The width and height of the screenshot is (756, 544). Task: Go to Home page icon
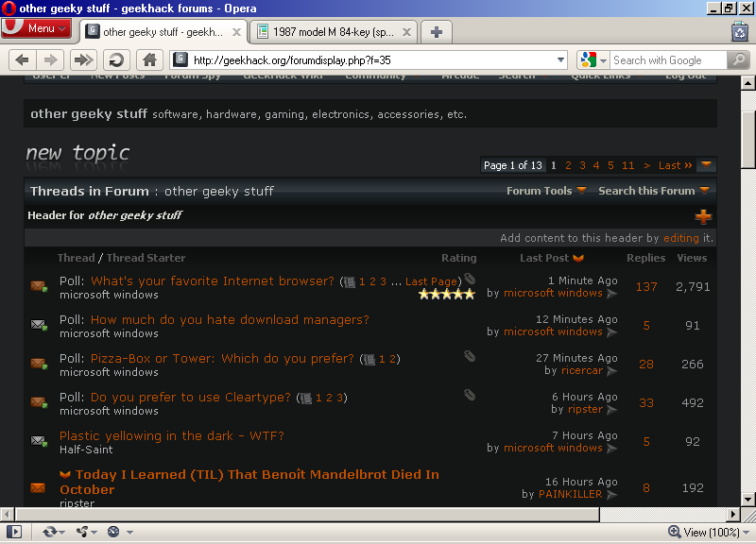(x=148, y=59)
